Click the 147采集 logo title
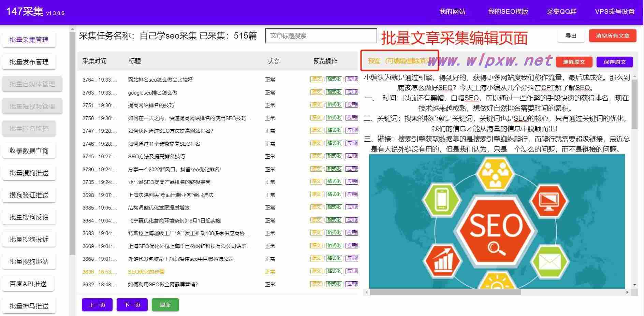The image size is (644, 316). 25,12
